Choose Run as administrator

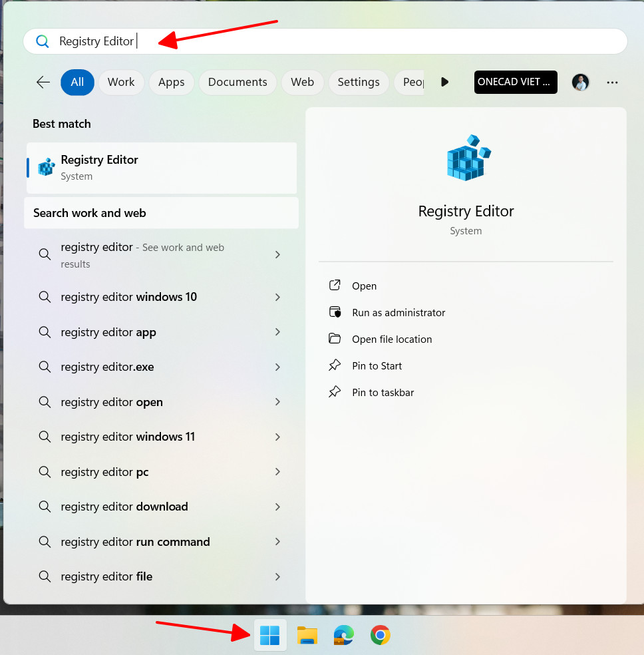pyautogui.click(x=399, y=313)
